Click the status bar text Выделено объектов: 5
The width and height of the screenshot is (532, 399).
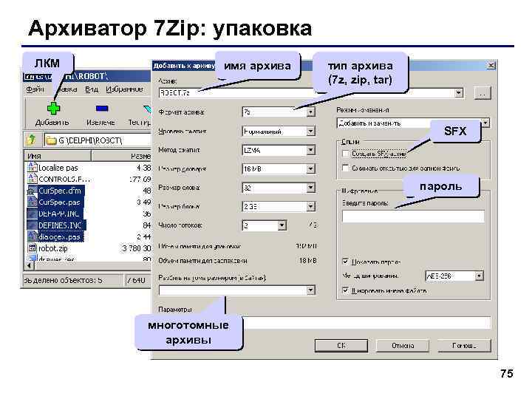point(63,280)
